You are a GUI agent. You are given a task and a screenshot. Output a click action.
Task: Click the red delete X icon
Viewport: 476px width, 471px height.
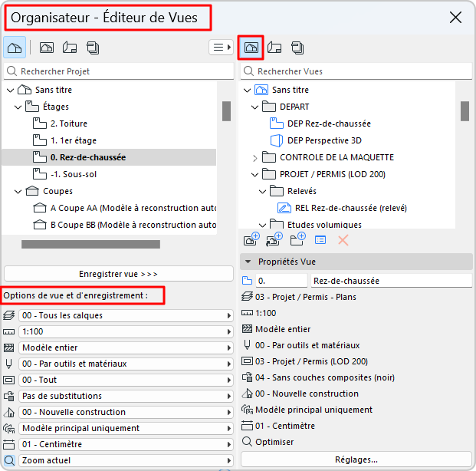coord(343,239)
